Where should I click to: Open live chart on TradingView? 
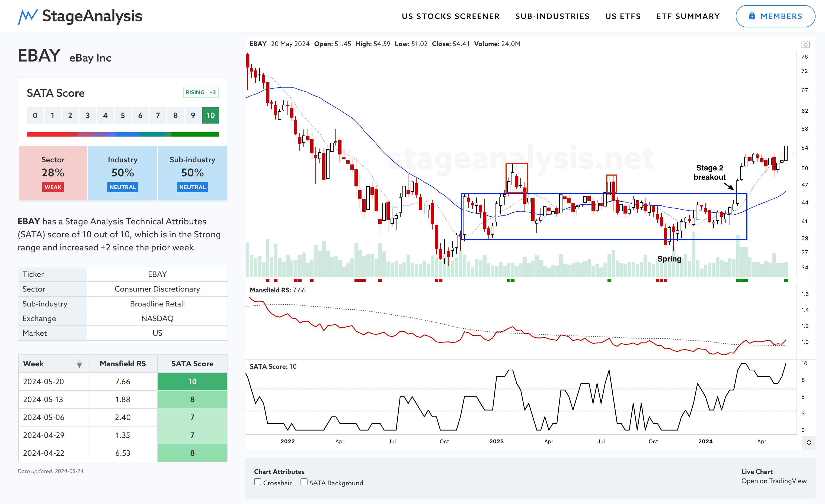click(x=774, y=481)
